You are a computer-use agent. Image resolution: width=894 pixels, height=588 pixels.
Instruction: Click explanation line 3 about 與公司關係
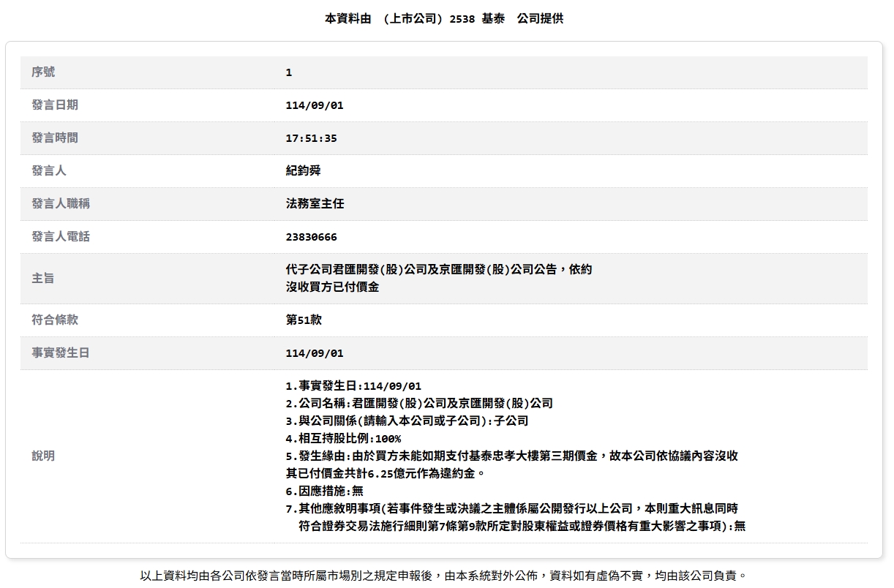click(x=406, y=421)
